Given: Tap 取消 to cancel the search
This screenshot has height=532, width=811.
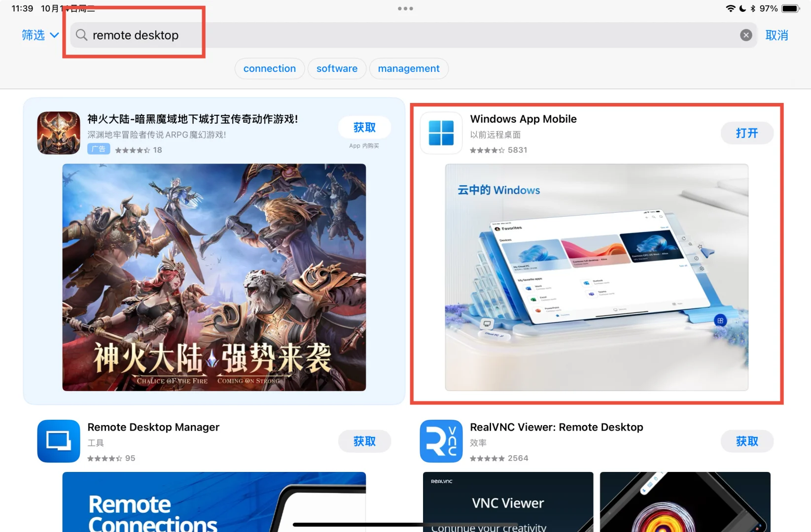Looking at the screenshot, I should 777,35.
